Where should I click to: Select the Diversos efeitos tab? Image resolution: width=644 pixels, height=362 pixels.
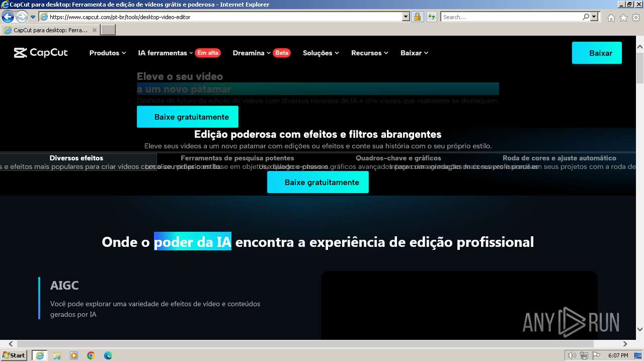[x=76, y=158]
